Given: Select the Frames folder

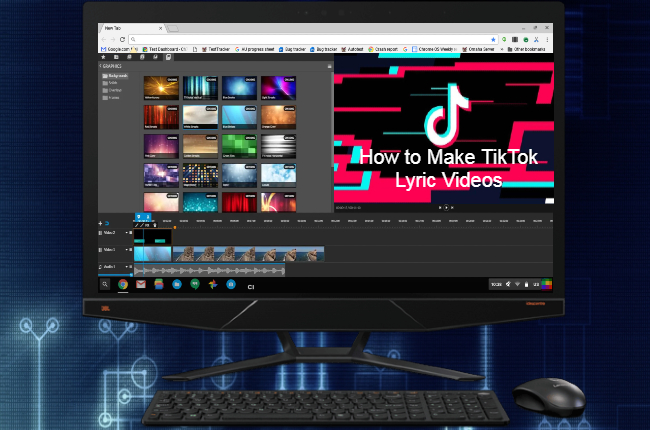Looking at the screenshot, I should [111, 97].
